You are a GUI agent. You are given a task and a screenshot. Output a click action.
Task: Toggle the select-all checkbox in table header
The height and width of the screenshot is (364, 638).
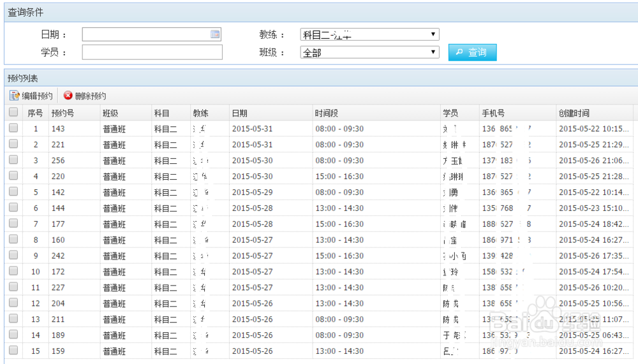pos(13,112)
